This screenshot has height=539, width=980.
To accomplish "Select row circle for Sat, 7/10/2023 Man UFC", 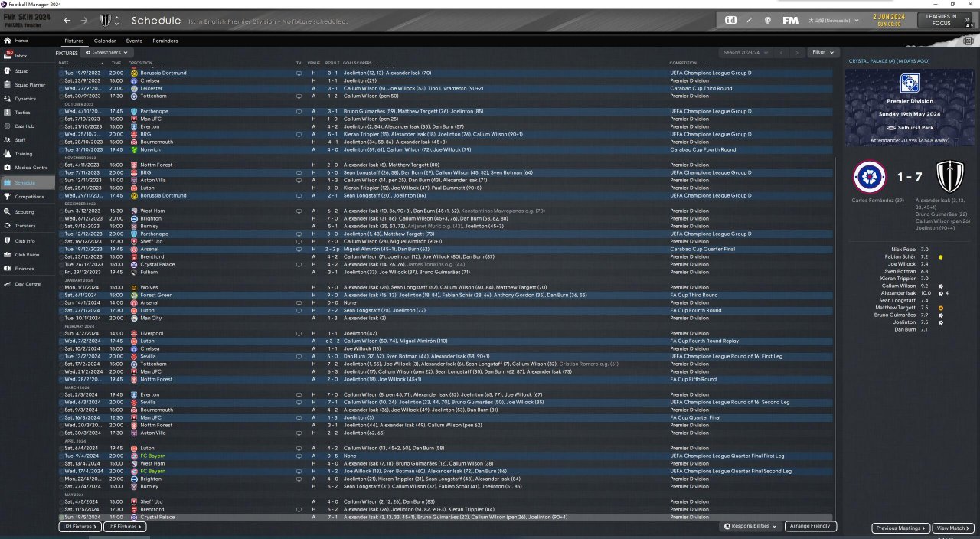I will [61, 119].
